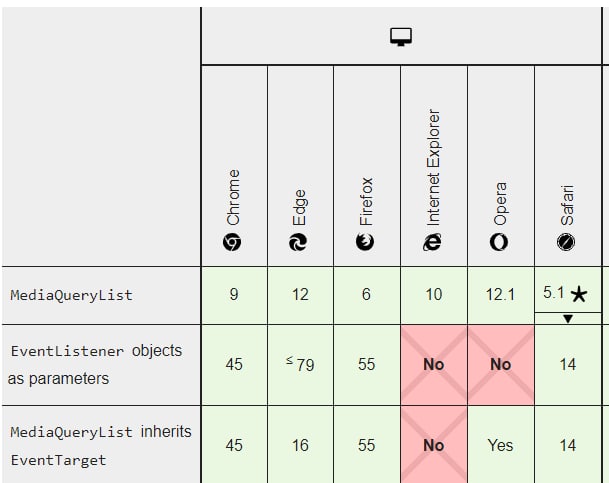Click Chrome version 9 MediaQueryList cell

(233, 296)
